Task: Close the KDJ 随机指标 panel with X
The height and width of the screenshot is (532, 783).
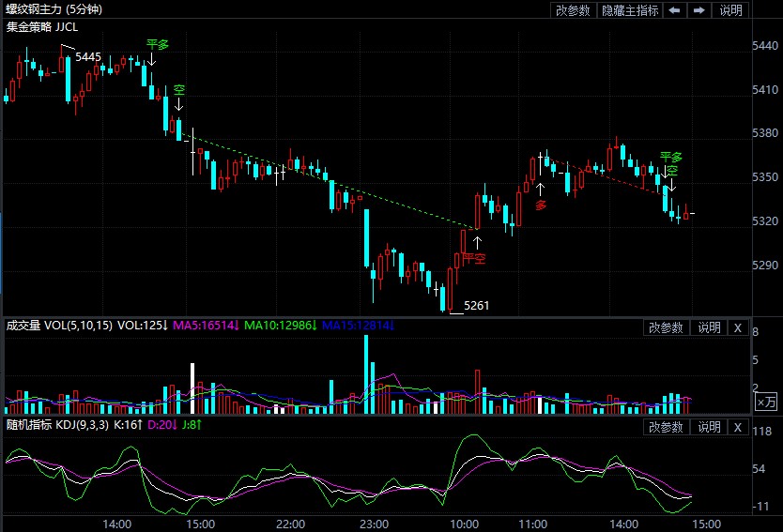Action: pyautogui.click(x=738, y=427)
